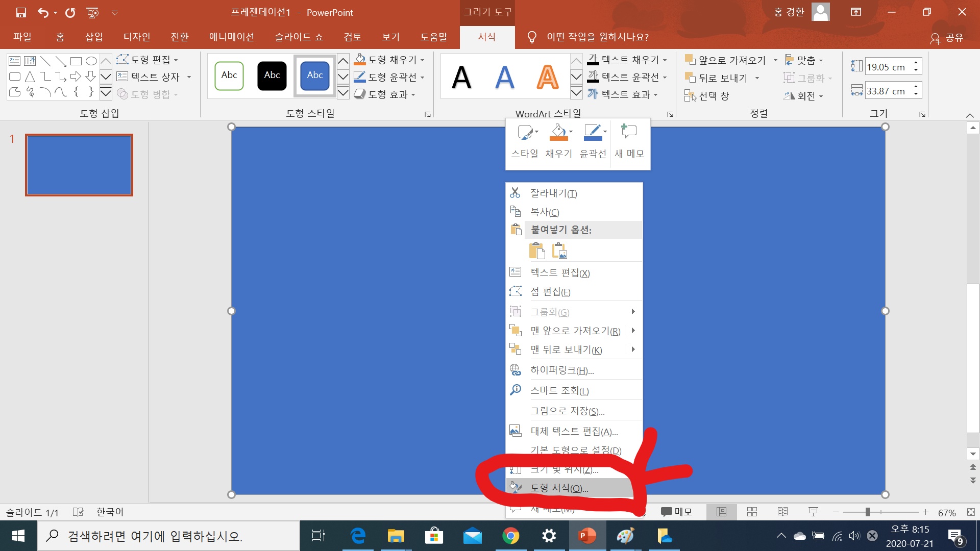Image resolution: width=980 pixels, height=551 pixels.
Task: Choose Save as Picture (그림으로 저장) item
Action: pos(574,411)
